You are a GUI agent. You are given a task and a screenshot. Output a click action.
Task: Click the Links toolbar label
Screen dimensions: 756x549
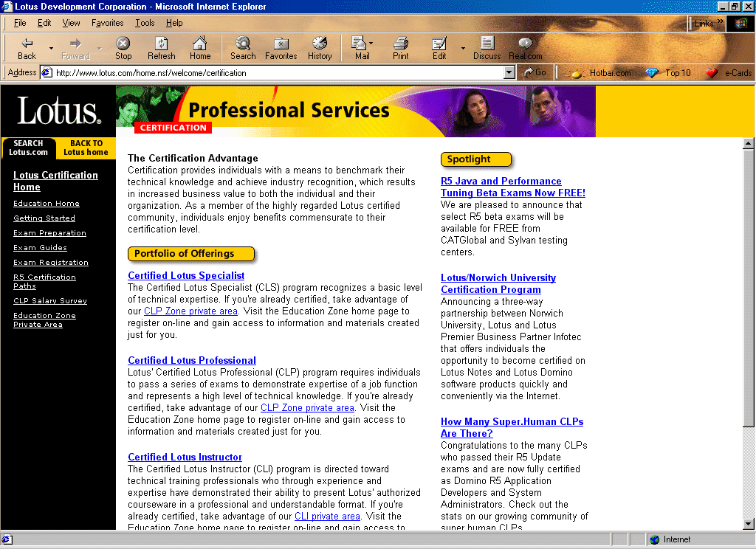[x=704, y=23]
